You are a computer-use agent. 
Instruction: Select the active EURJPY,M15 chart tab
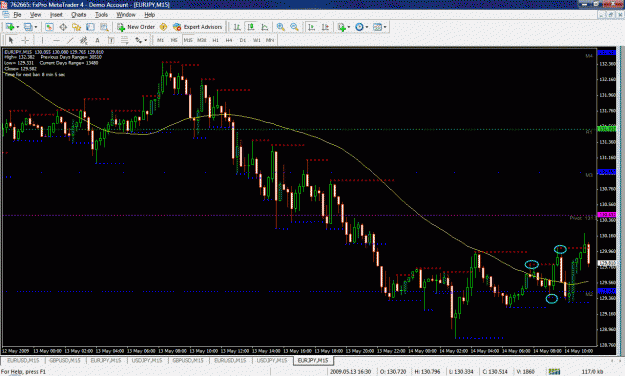click(x=313, y=360)
